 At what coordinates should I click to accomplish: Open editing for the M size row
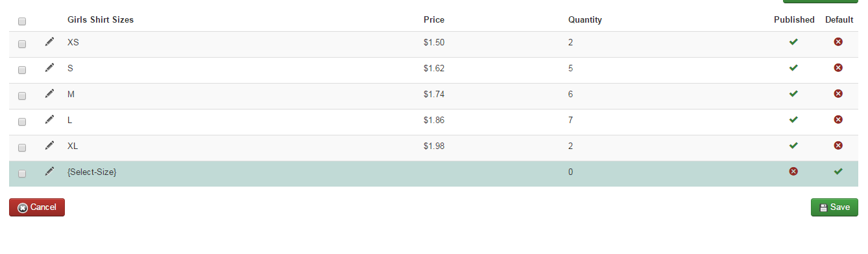click(x=49, y=93)
